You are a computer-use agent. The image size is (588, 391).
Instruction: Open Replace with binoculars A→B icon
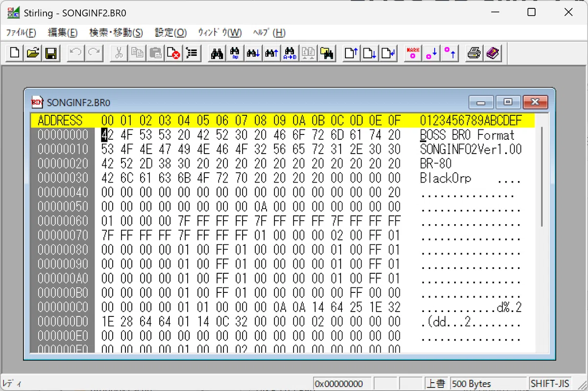290,53
